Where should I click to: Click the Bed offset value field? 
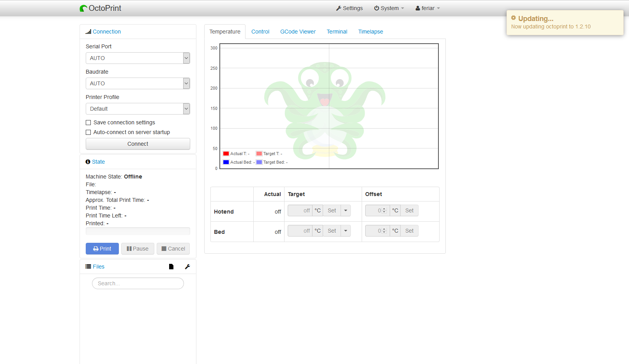(x=378, y=231)
